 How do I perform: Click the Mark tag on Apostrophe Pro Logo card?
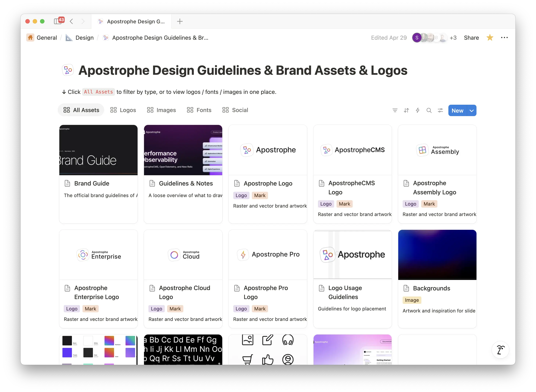[x=260, y=309]
